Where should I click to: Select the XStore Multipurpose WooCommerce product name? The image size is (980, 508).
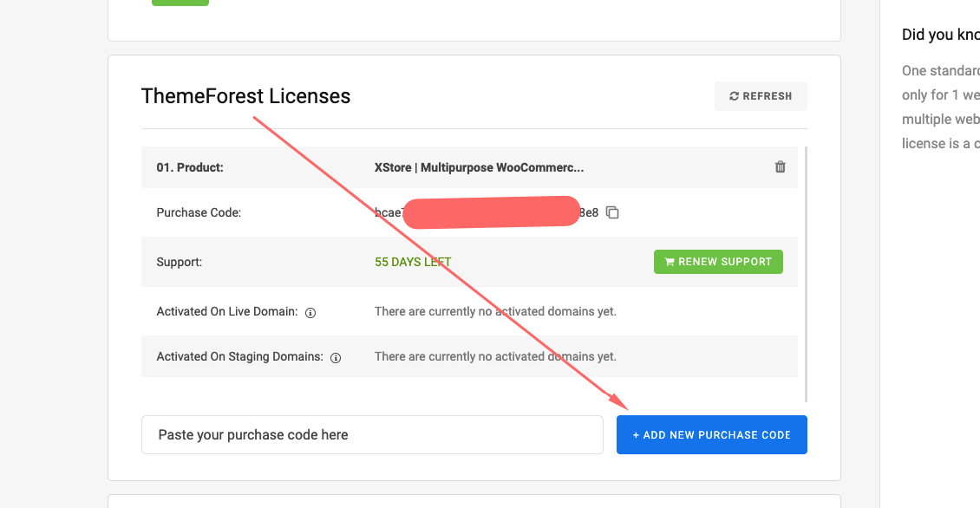click(x=480, y=167)
